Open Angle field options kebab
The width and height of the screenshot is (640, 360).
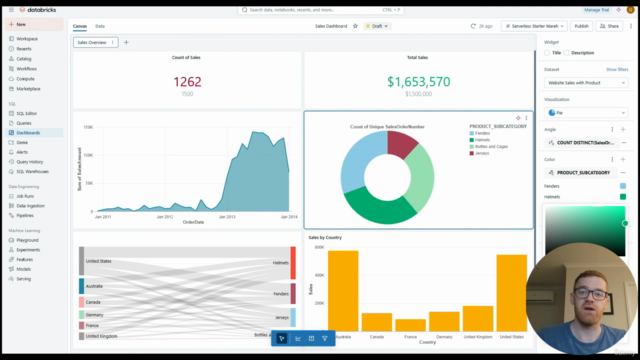coord(612,129)
